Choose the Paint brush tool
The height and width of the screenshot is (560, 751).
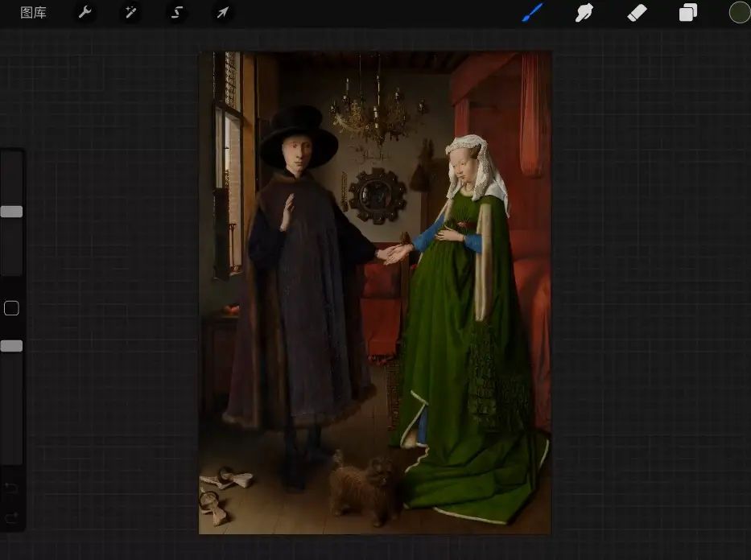point(532,13)
